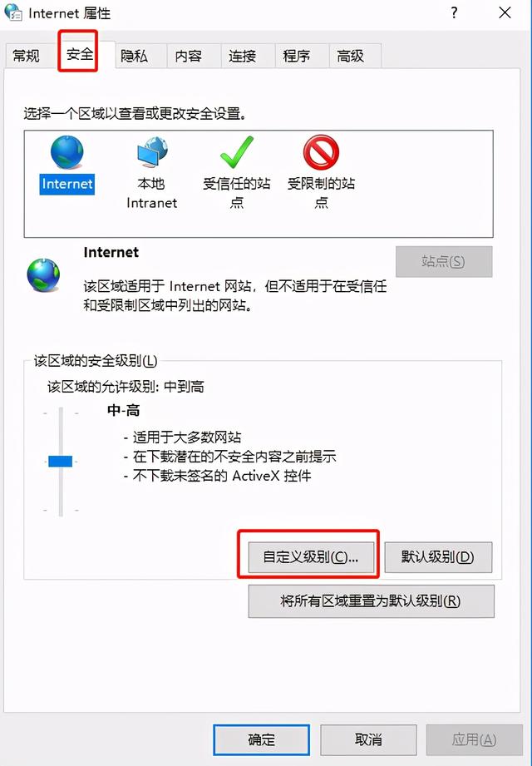Screen dimensions: 532x766
Task: Go to the 连接 tab
Action: pyautogui.click(x=243, y=56)
